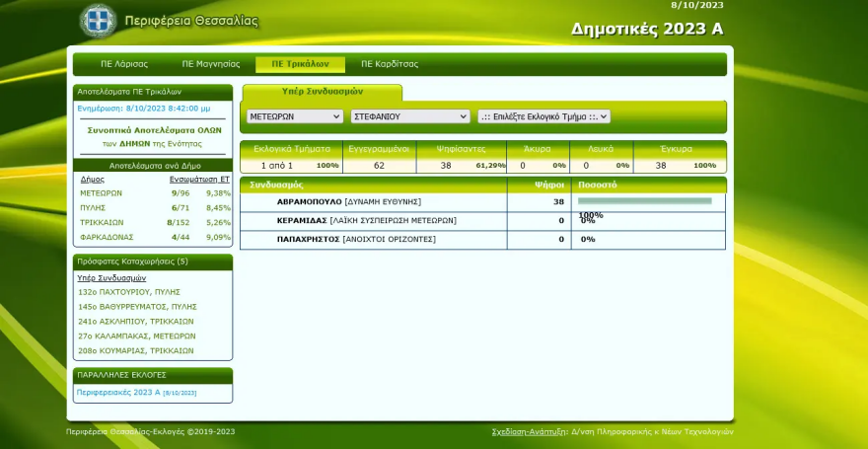Open recent entry 208ο ΚΟΥΜΑΡΙΑΣ, ΤΡΙΚΚΑΙΩΝ

click(135, 350)
